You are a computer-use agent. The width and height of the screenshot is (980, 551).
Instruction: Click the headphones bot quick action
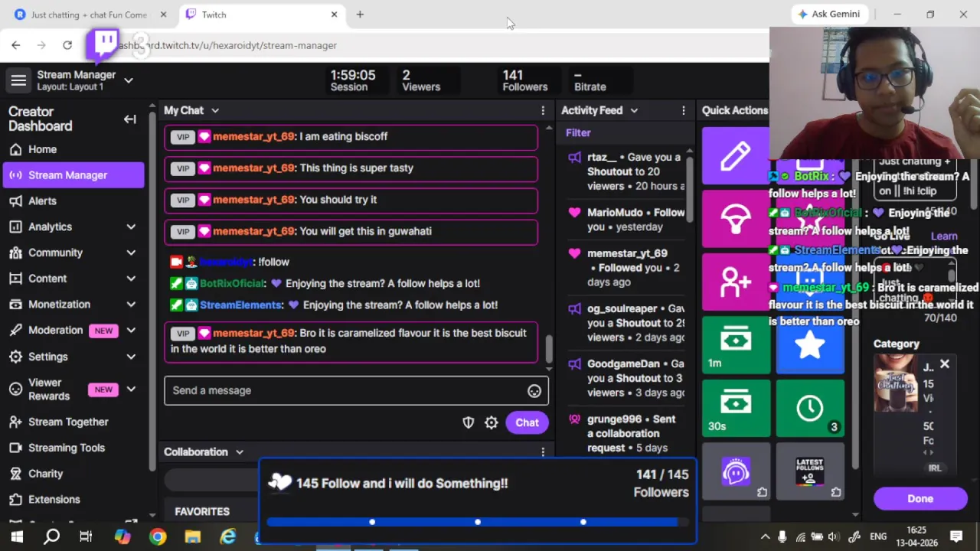coord(736,471)
